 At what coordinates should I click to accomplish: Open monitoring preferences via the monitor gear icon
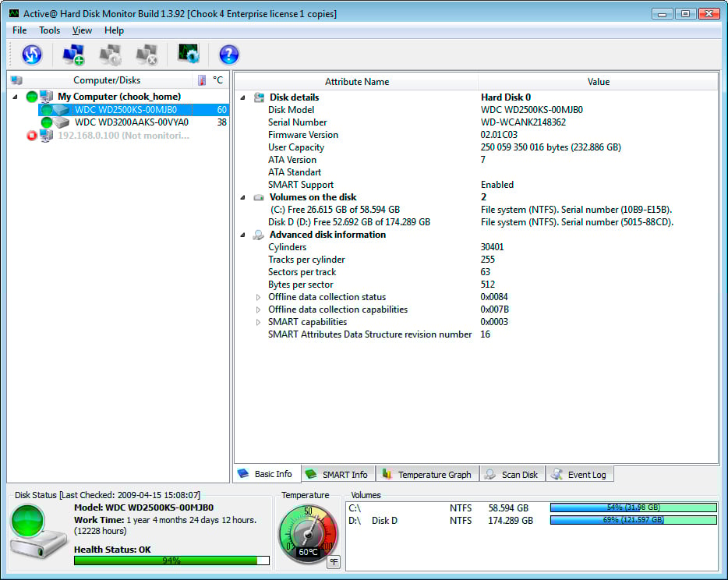189,54
